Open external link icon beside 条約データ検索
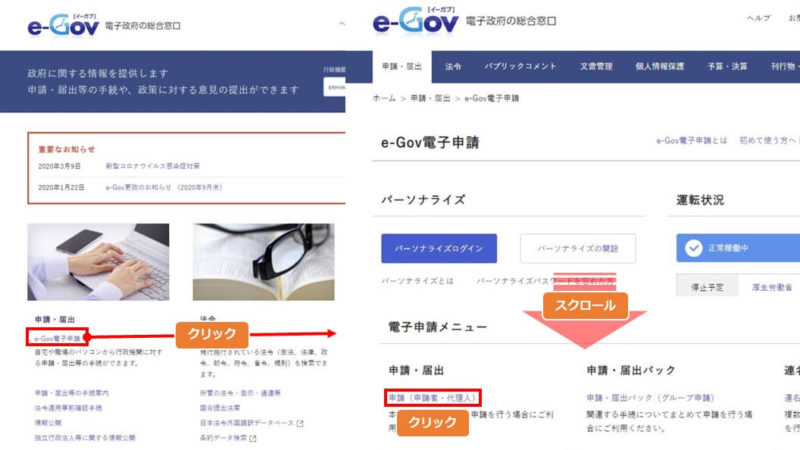Screen dimensions: 800x450 [253, 438]
